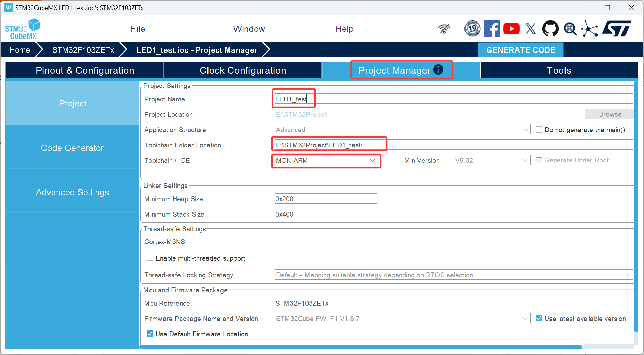Click the Project Location field
Screen dimensions: 644x355
tap(428, 114)
